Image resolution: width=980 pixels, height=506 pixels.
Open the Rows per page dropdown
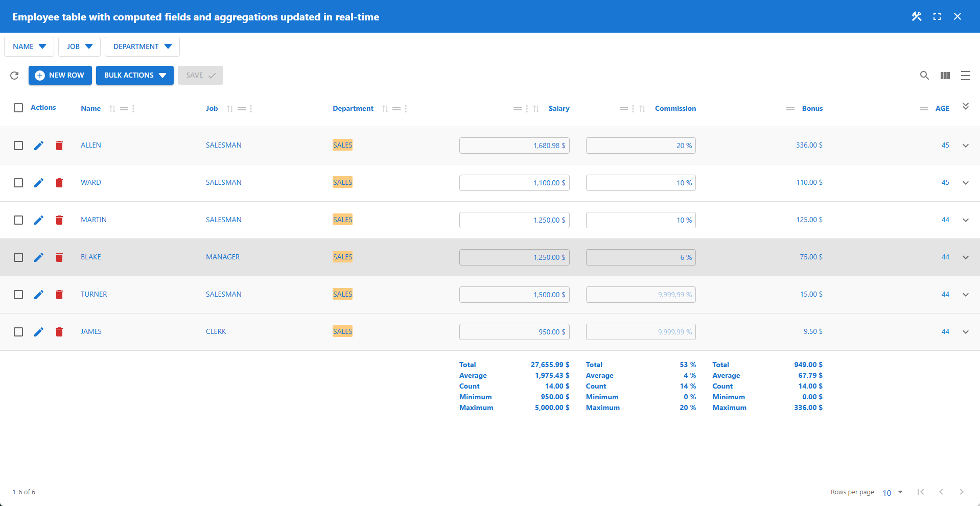893,492
